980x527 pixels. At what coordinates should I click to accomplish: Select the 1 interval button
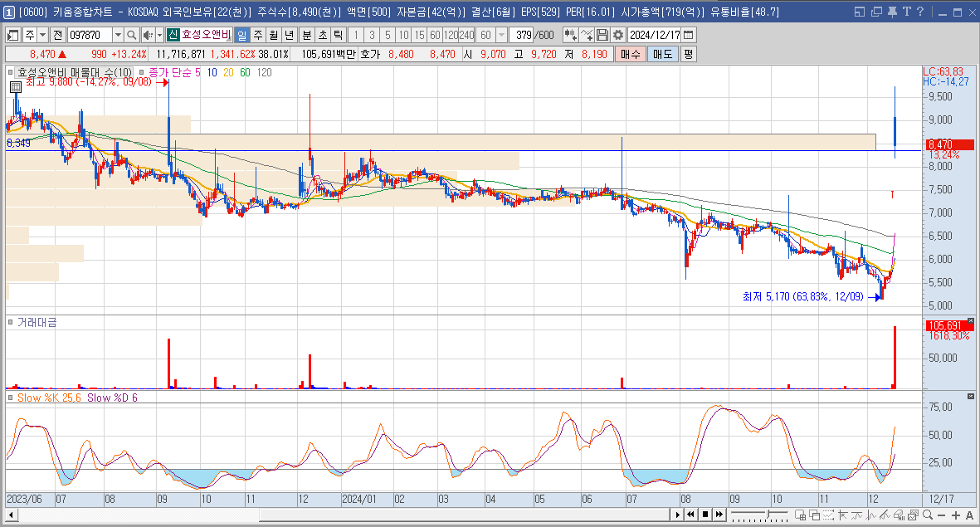pyautogui.click(x=356, y=35)
